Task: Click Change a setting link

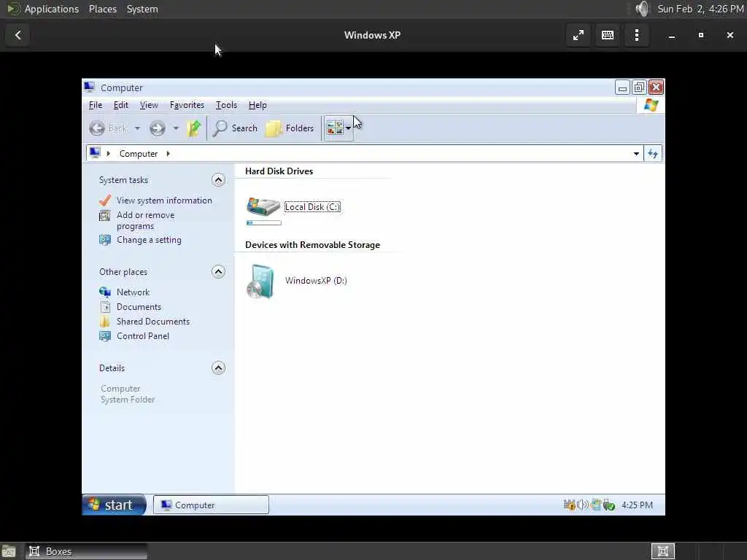Action: (149, 240)
